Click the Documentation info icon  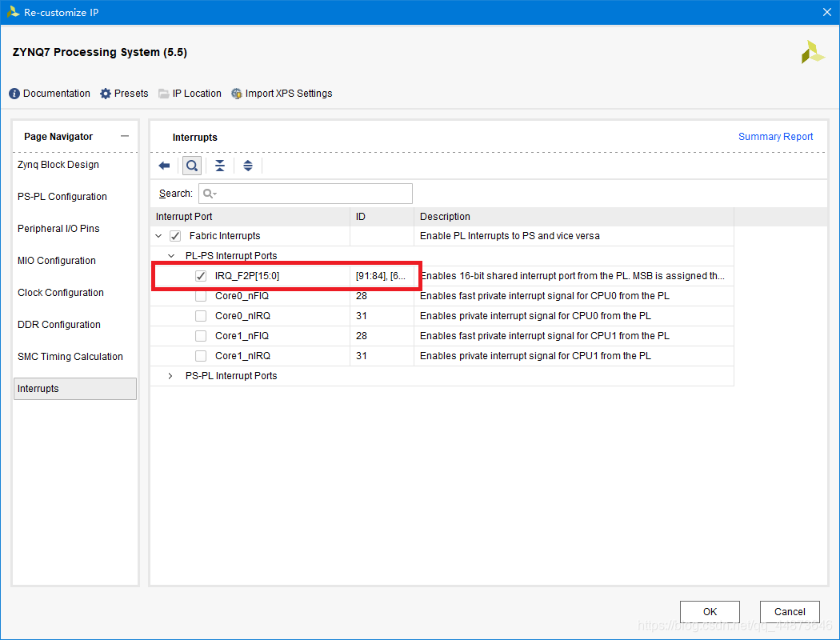click(x=14, y=94)
